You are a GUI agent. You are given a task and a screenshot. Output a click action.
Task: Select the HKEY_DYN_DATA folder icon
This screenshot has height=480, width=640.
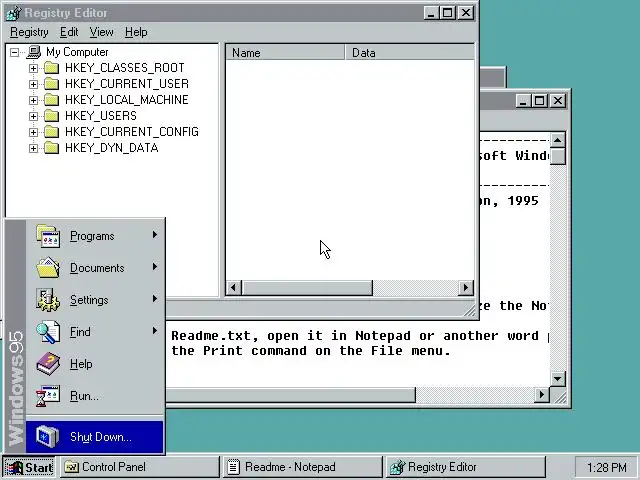[51, 147]
